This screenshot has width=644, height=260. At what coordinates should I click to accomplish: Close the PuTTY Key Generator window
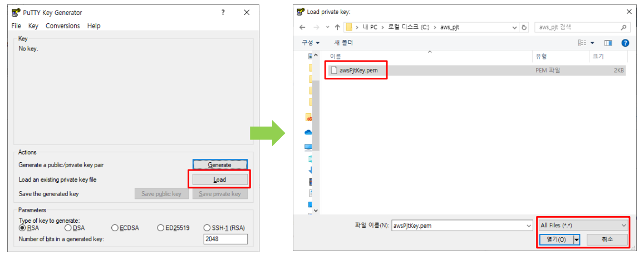click(x=247, y=12)
